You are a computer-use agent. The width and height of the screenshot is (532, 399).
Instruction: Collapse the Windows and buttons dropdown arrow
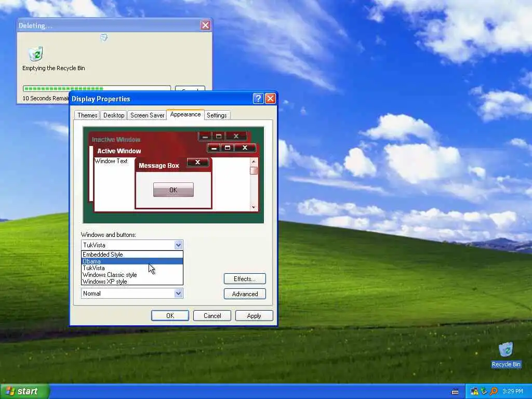[179, 245]
